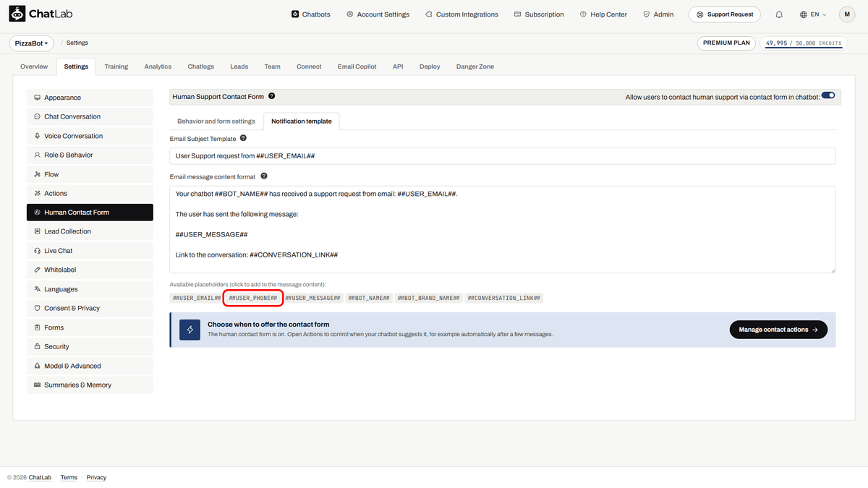Open notifications bell icon

click(x=779, y=14)
